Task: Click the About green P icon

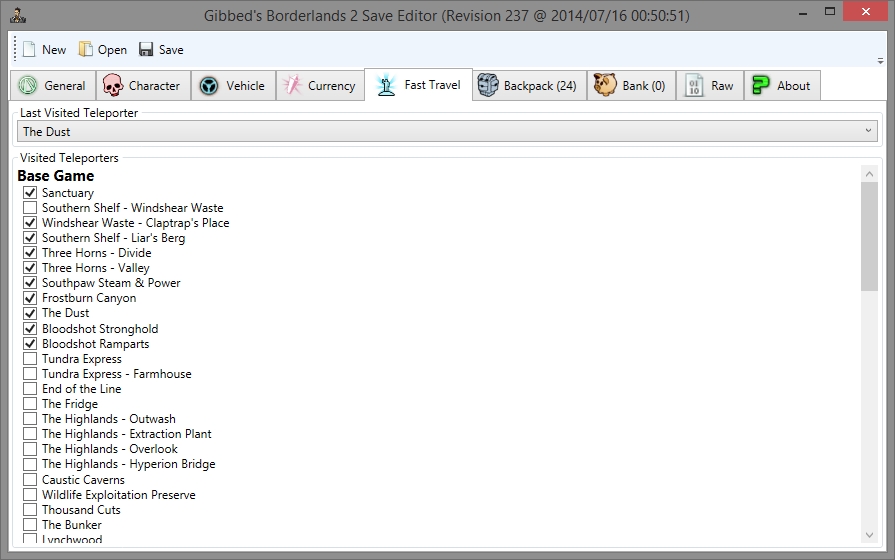Action: click(761, 86)
